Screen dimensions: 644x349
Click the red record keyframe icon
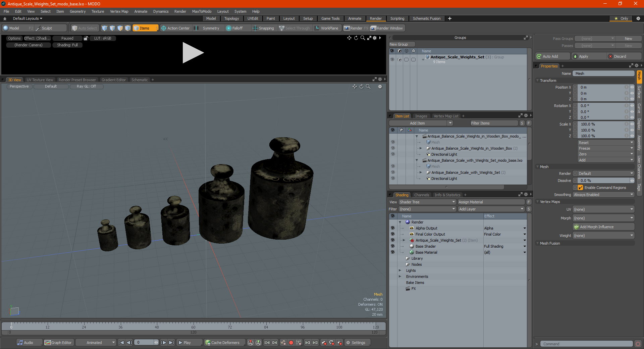coord(291,343)
